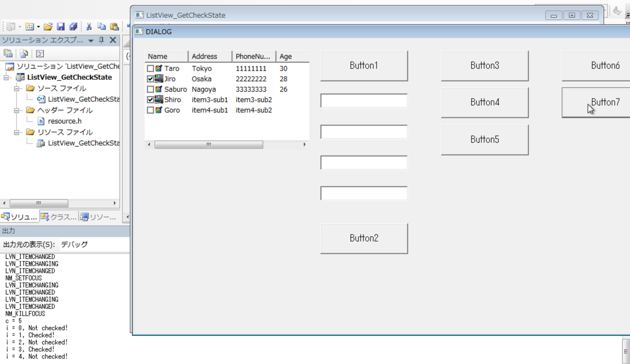Click list view horizontal scrollbar thumb
This screenshot has width=630, height=364.
pyautogui.click(x=209, y=144)
